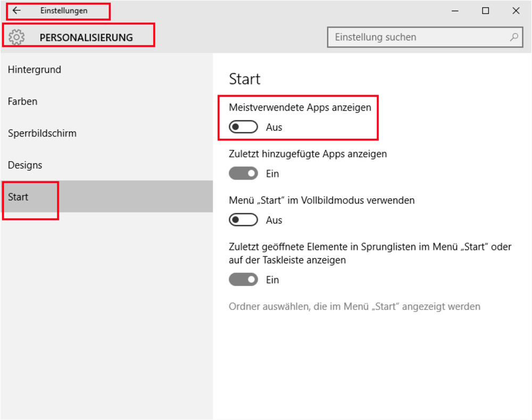Switch to the Farben section
This screenshot has height=420, width=532.
(22, 101)
